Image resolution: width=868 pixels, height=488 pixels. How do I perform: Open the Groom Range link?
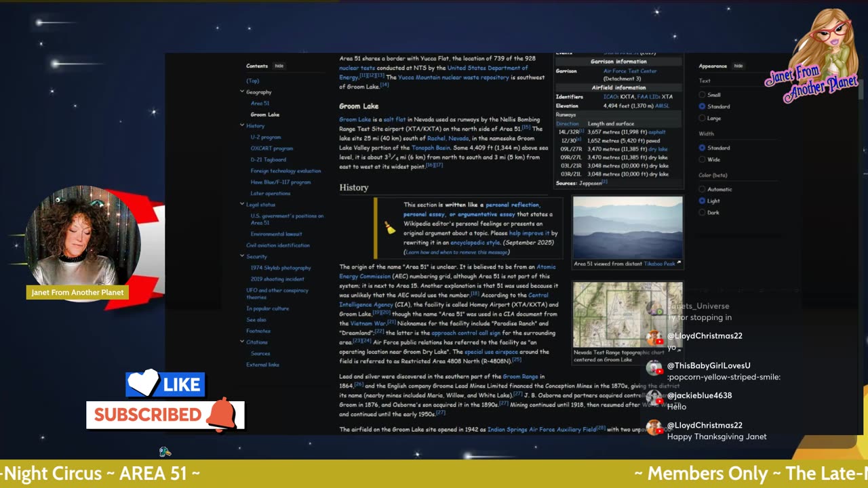(x=520, y=376)
